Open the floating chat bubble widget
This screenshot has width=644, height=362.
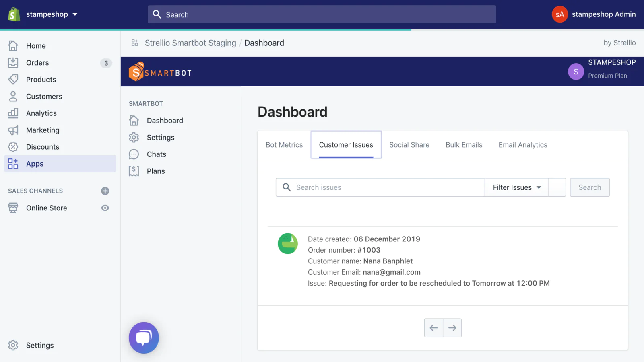point(144,338)
